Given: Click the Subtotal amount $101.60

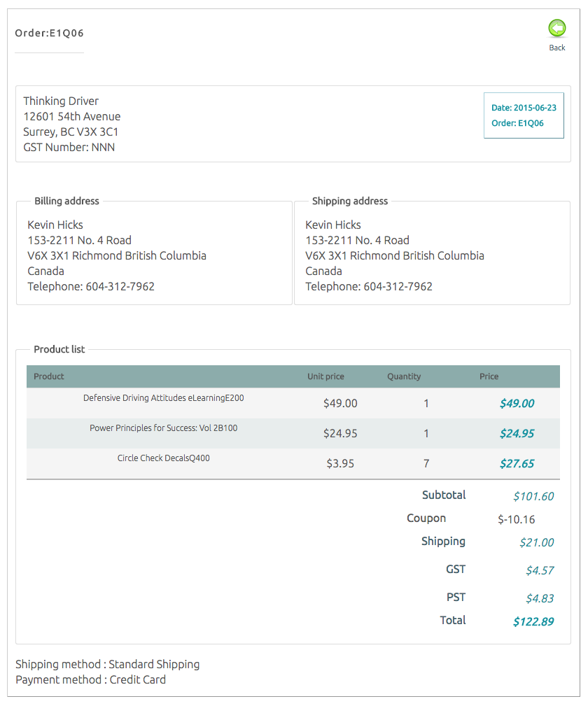Looking at the screenshot, I should click(533, 496).
